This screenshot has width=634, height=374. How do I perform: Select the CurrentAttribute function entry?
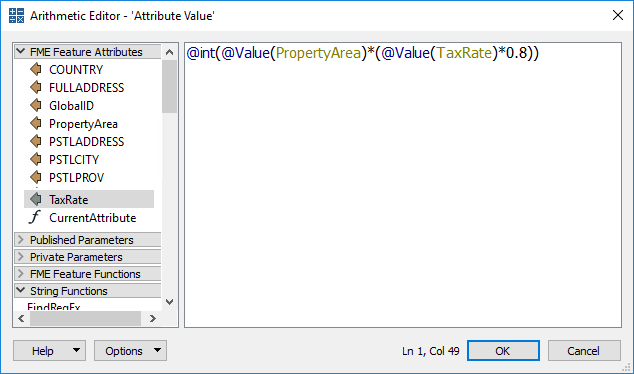pyautogui.click(x=93, y=218)
